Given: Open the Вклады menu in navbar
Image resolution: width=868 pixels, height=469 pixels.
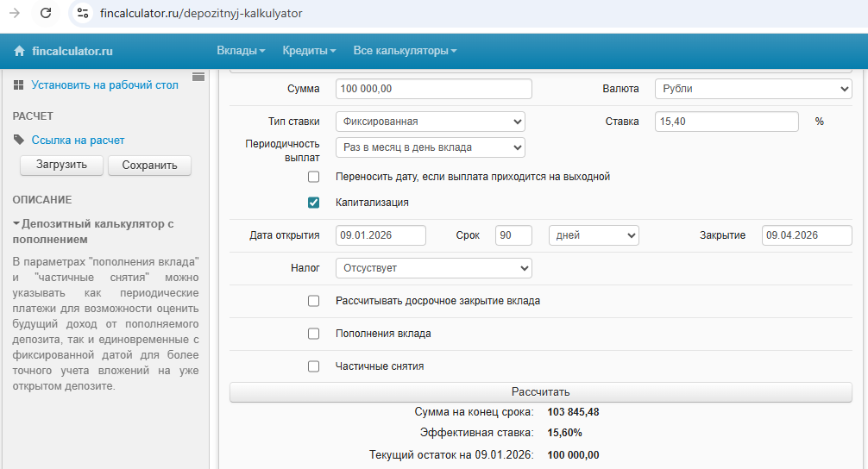Looking at the screenshot, I should point(240,51).
